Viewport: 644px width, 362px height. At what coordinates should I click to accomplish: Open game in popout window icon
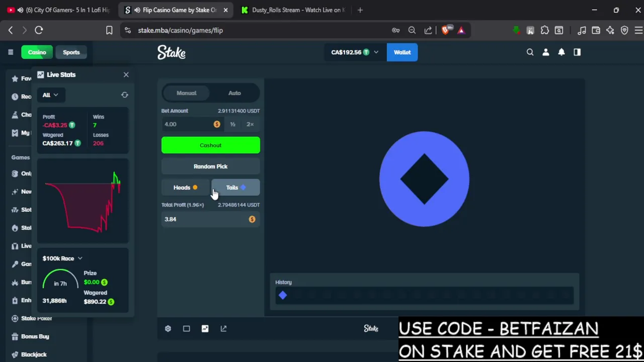click(223, 329)
